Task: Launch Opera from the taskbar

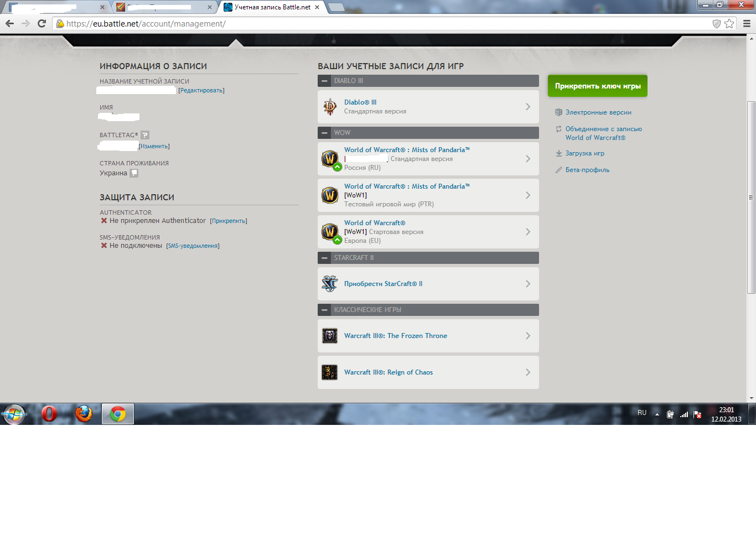Action: coord(49,414)
